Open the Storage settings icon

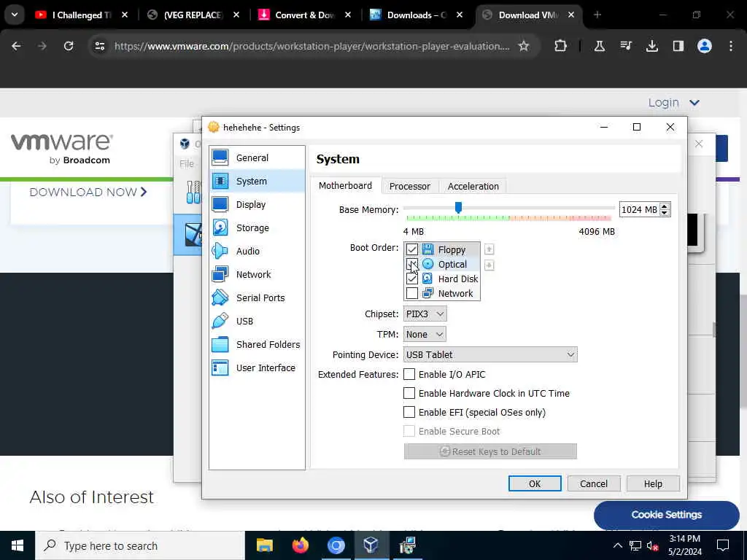coord(220,227)
